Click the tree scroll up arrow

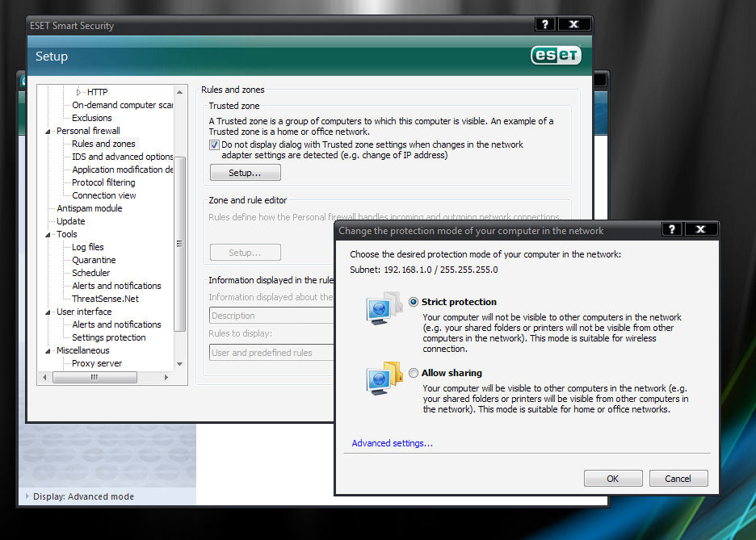[180, 92]
